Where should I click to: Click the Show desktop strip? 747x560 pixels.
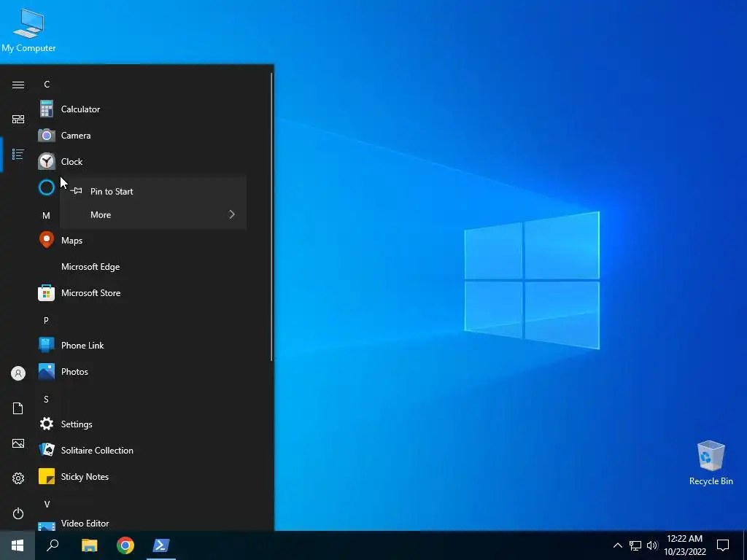[745, 545]
